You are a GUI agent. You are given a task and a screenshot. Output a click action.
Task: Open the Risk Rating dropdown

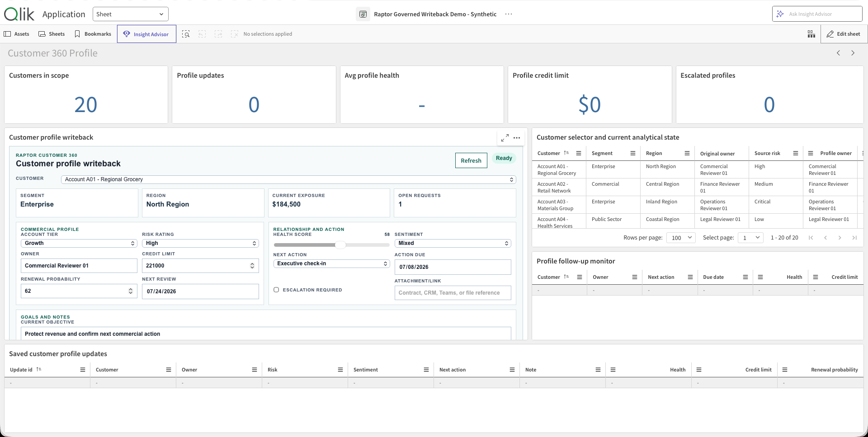pyautogui.click(x=200, y=243)
